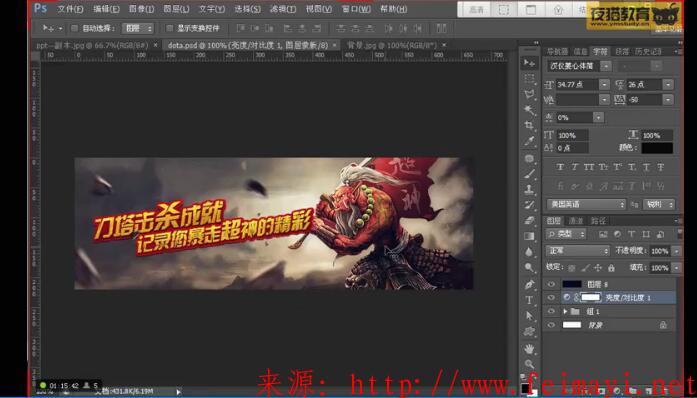This screenshot has height=398, width=697.
Task: Select the Horizontal Type tool
Action: click(529, 300)
